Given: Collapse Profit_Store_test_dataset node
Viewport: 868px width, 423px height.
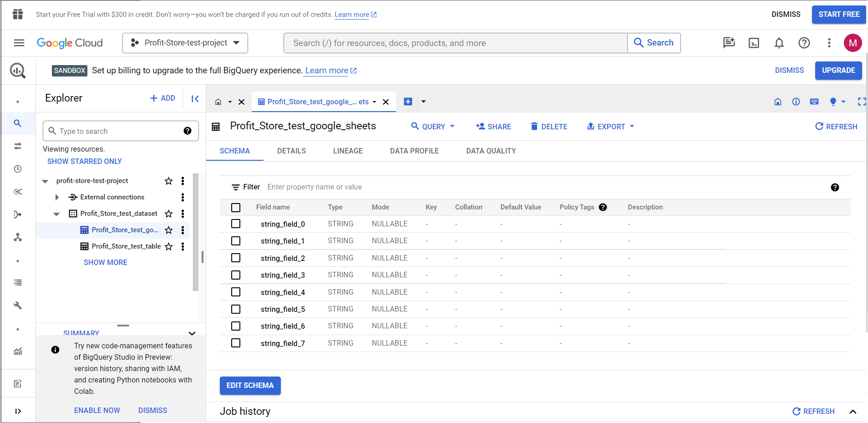Looking at the screenshot, I should click(x=56, y=214).
